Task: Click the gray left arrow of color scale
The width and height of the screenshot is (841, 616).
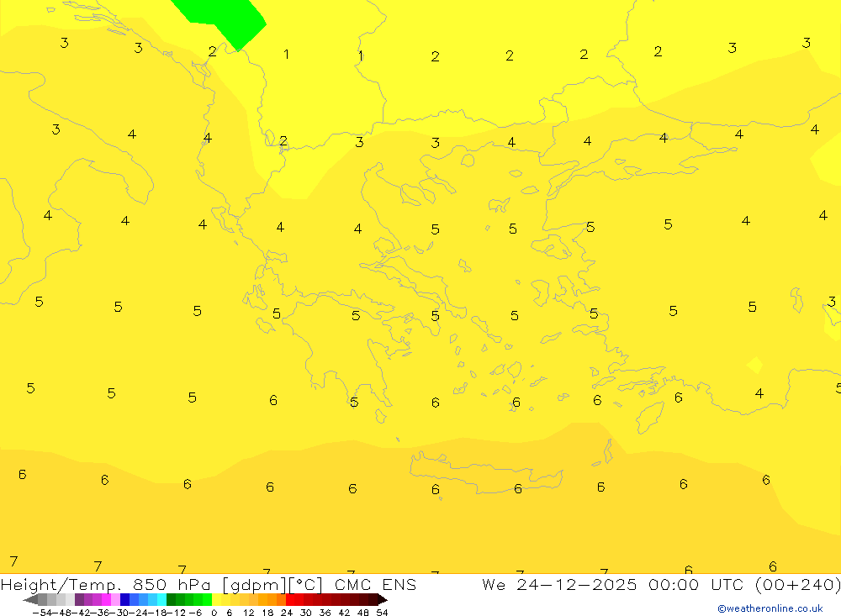Action: 30,600
